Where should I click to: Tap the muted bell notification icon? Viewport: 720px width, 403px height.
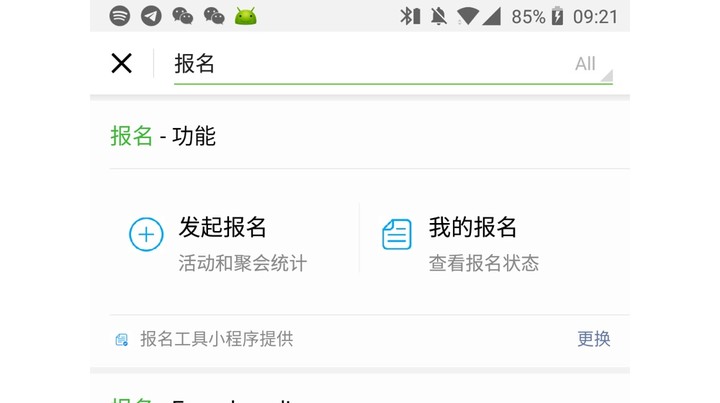tap(439, 17)
